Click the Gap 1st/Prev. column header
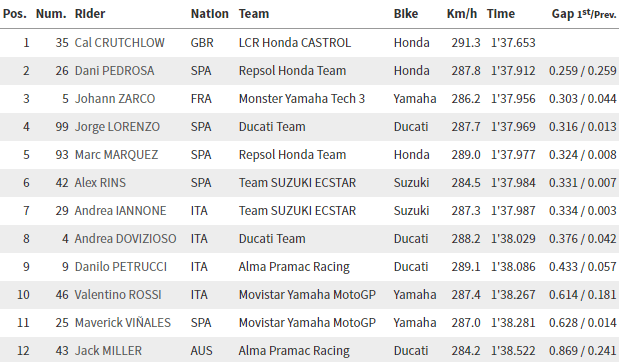619x362 pixels. [x=584, y=14]
